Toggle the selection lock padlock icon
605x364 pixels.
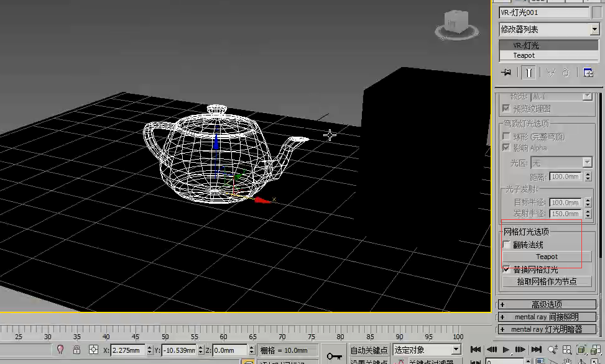[x=76, y=350]
